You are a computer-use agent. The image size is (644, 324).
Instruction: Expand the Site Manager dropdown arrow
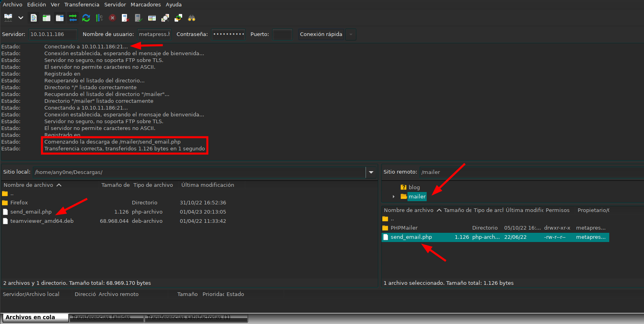pos(21,18)
